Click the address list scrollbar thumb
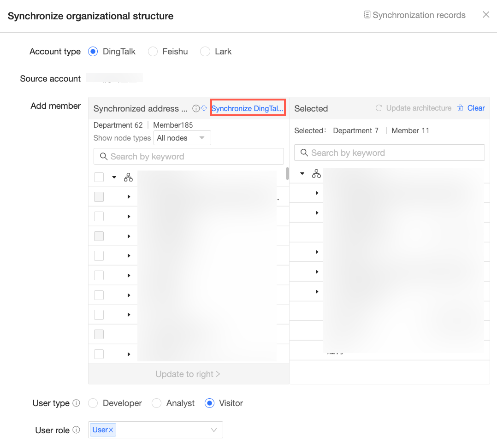Image resolution: width=497 pixels, height=448 pixels. [287, 173]
